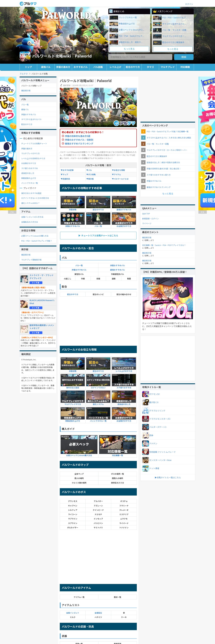Image resolution: width=215 pixels, height=644 pixels.
Task: Open パル一覧 article card thumbnail
Action: 98,219
